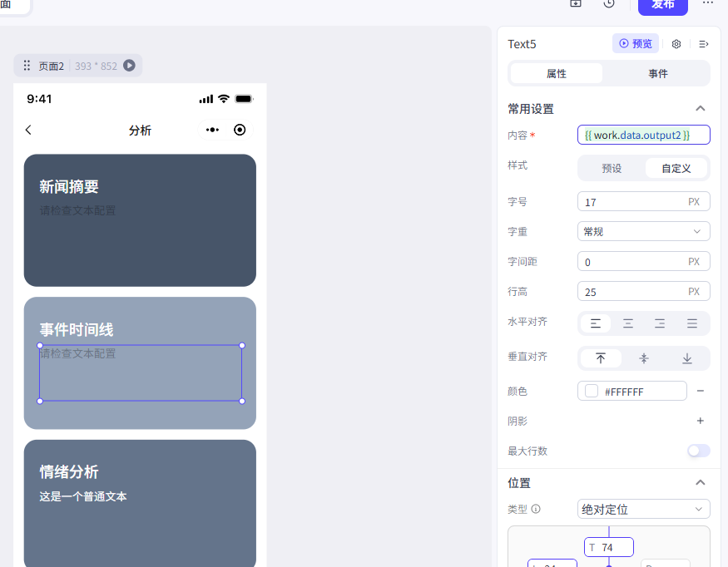Screen dimensions: 728x567
Task: Remove color using the minus icon
Action: 701,391
